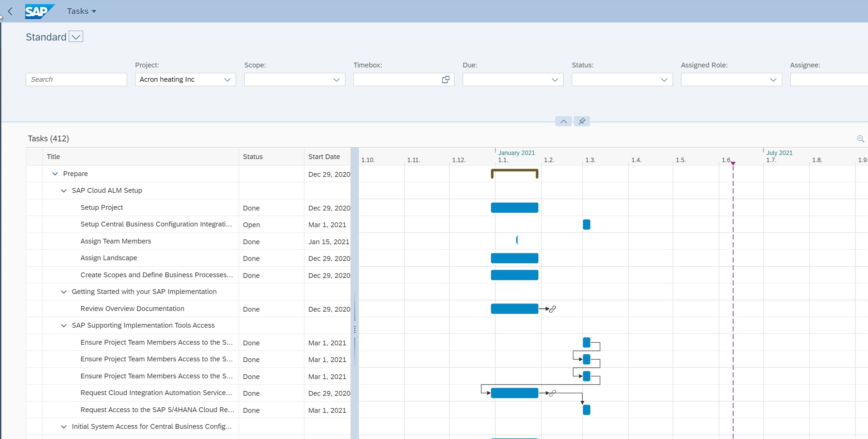Viewport: 868px width, 439px height.
Task: Collapse the SAP Cloud ALM Setup section
Action: click(x=63, y=191)
